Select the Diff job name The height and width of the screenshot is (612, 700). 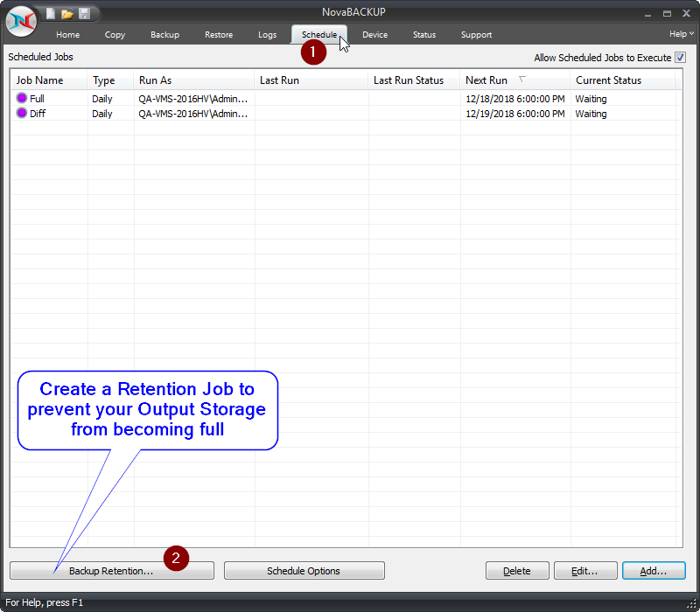coord(38,114)
